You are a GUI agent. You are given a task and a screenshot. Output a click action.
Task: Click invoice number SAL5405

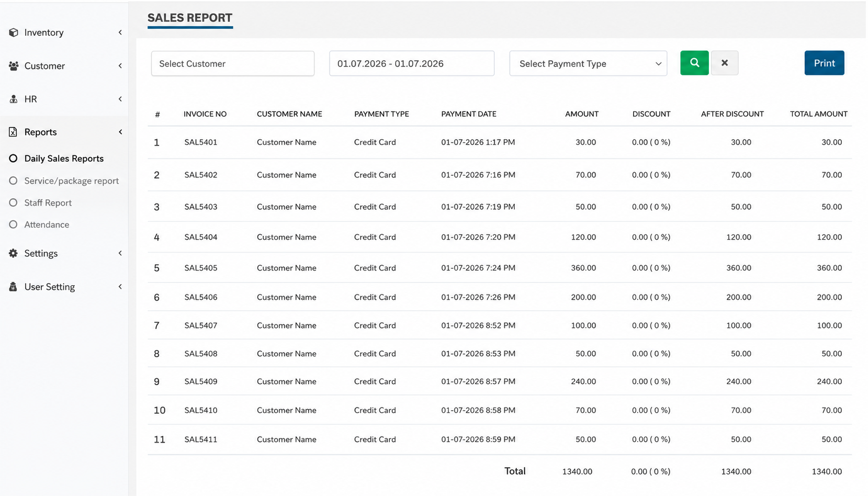[x=201, y=268]
